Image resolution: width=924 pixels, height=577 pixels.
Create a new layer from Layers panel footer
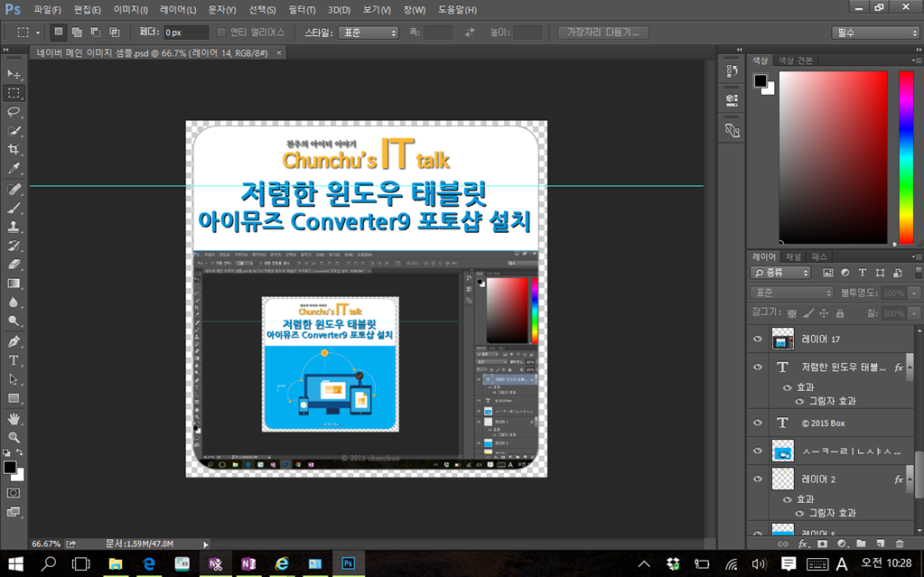880,544
